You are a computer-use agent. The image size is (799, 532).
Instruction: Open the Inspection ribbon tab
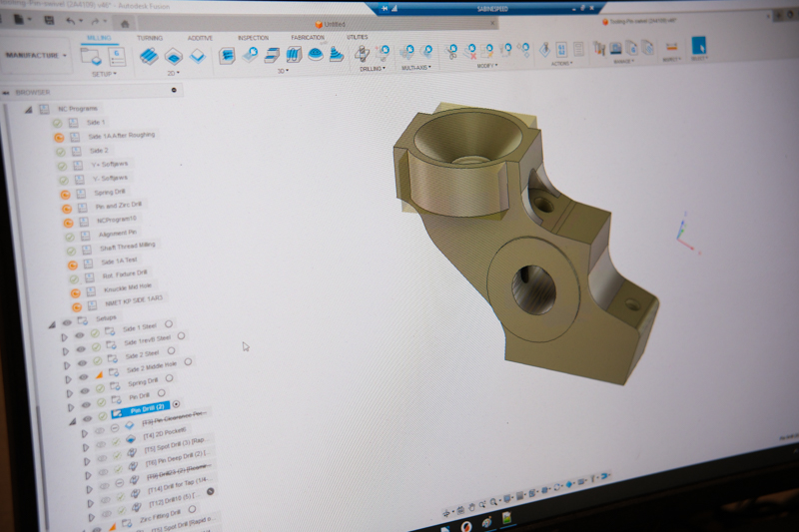(253, 38)
